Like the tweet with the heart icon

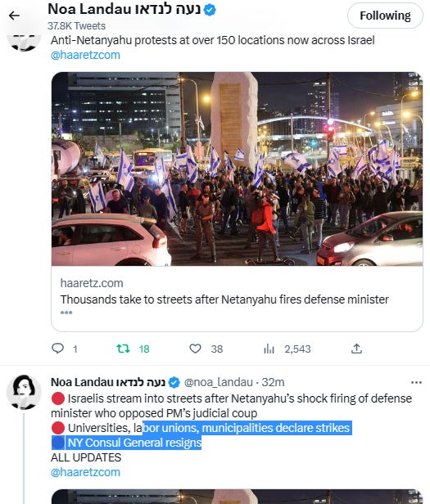(195, 349)
